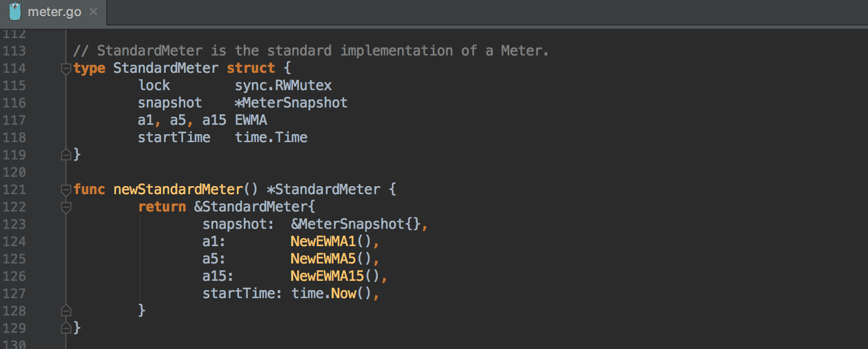Click fold end marker on line 128

pos(66,311)
